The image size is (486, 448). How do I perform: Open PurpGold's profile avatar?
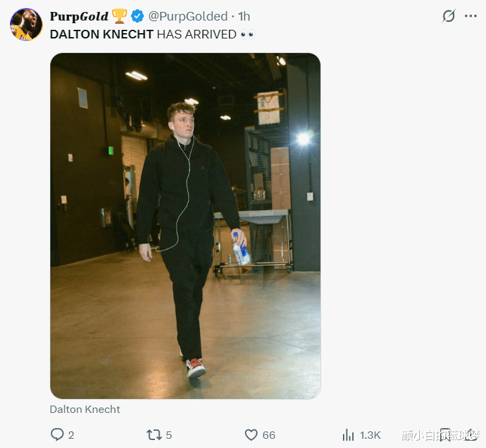(26, 25)
